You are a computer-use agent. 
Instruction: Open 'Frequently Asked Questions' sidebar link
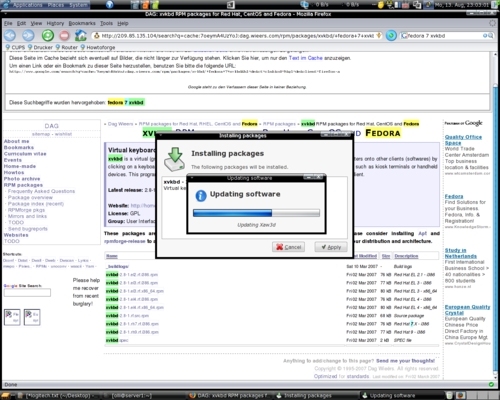click(x=41, y=191)
